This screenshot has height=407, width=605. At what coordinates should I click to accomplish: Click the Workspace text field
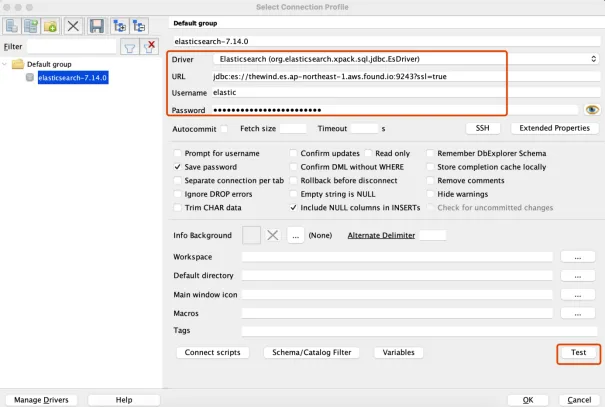coord(397,257)
